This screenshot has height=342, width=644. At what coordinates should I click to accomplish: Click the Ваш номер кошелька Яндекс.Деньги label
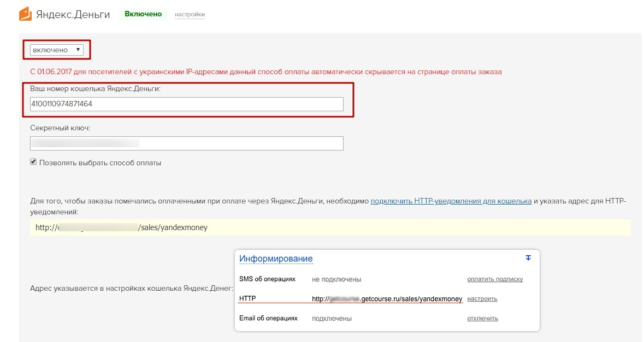coord(95,88)
